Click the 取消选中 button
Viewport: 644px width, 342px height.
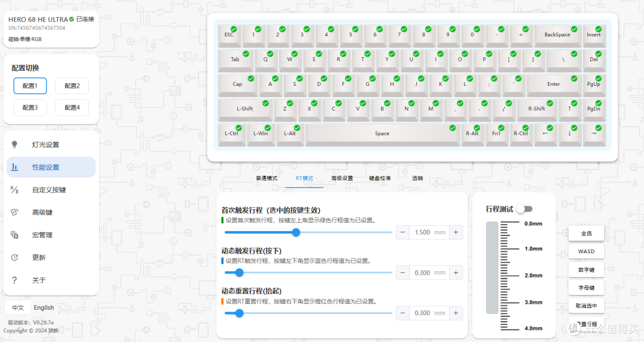click(586, 306)
